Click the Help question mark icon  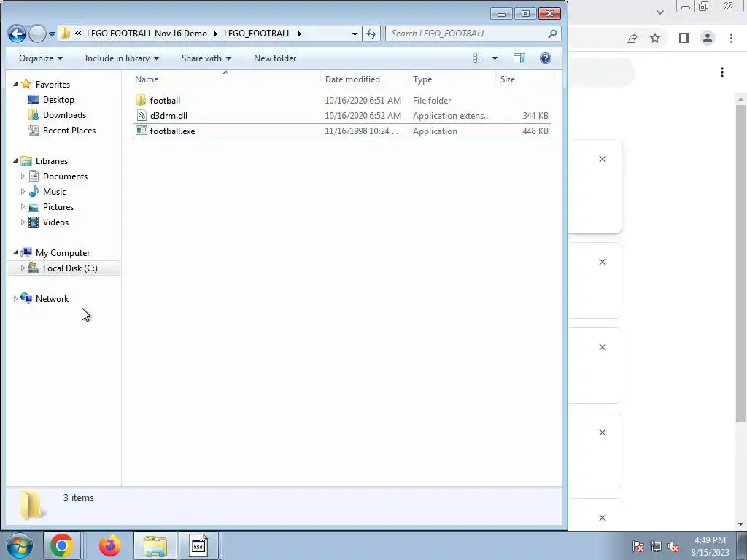tap(546, 58)
